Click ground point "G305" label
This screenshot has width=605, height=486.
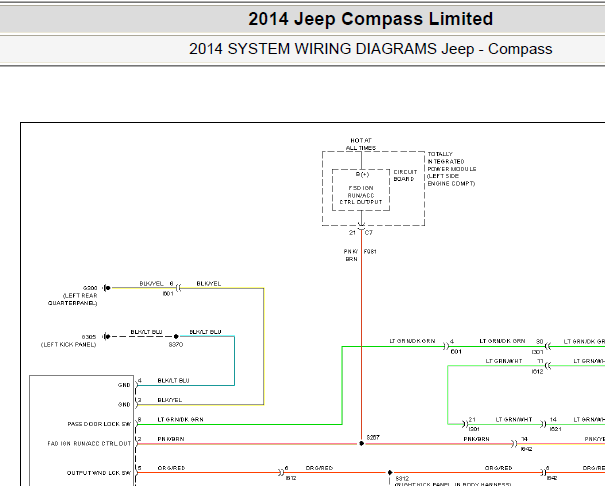click(x=89, y=337)
